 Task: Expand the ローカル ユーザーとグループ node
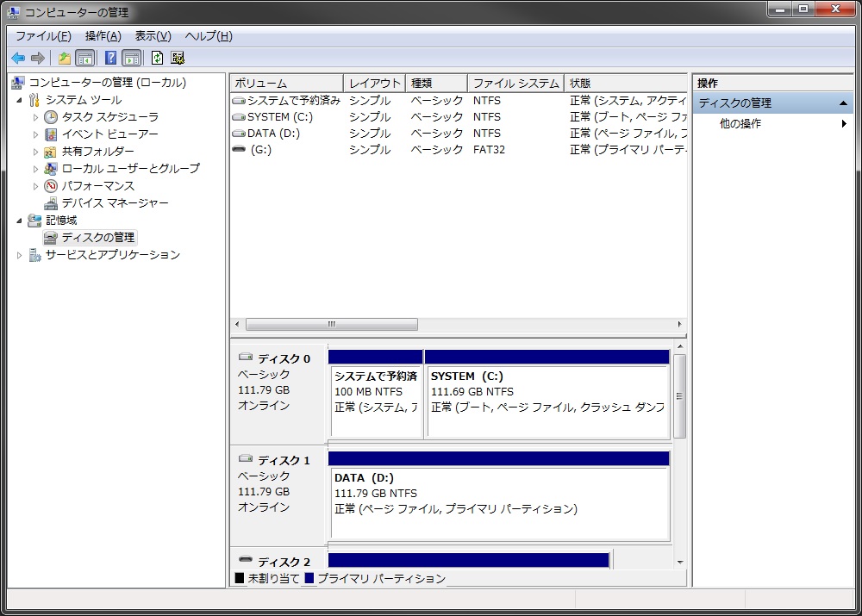click(35, 169)
